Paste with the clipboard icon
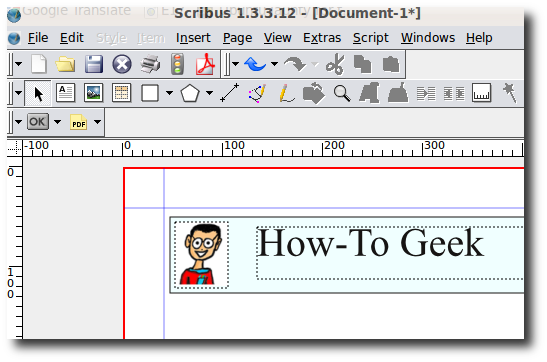 point(391,64)
